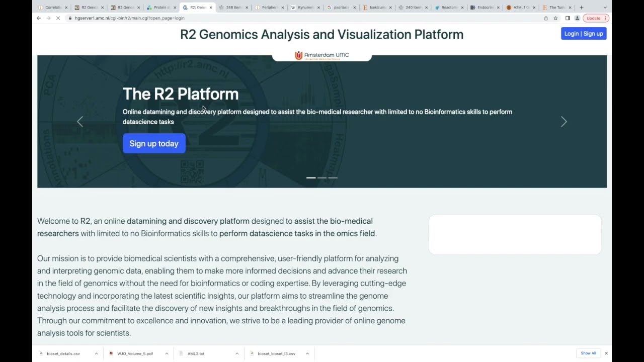The height and width of the screenshot is (362, 644).
Task: Switch to The Tumor tab
Action: [557, 8]
